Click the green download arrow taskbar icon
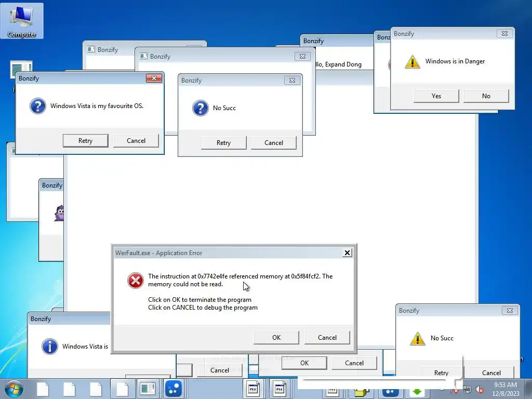The image size is (532, 399). coord(417,392)
